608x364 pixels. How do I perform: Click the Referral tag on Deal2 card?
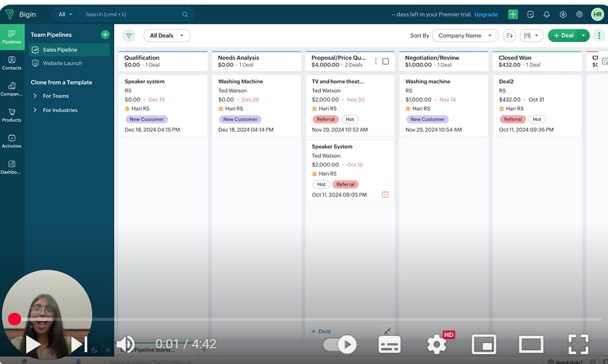pos(513,119)
